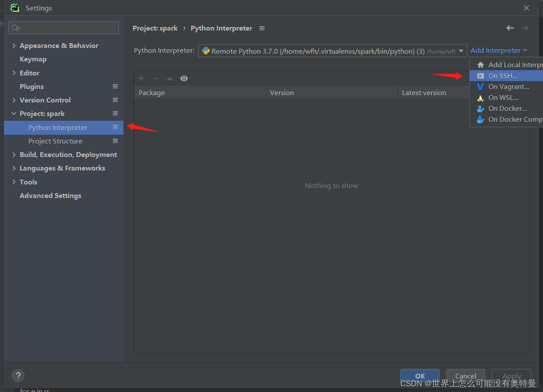Click the Docker Compose icon
543x392 pixels.
480,119
